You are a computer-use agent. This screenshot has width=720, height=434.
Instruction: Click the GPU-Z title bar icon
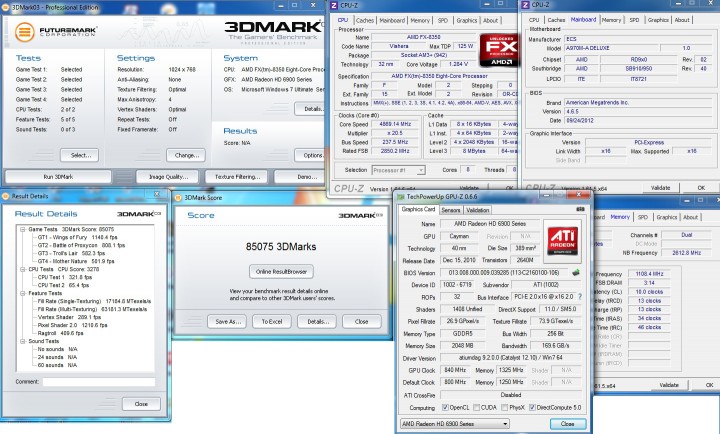pyautogui.click(x=401, y=197)
